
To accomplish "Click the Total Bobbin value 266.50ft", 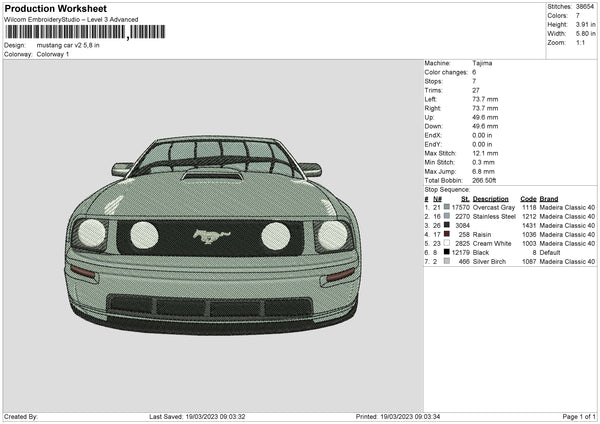I will 484,180.
